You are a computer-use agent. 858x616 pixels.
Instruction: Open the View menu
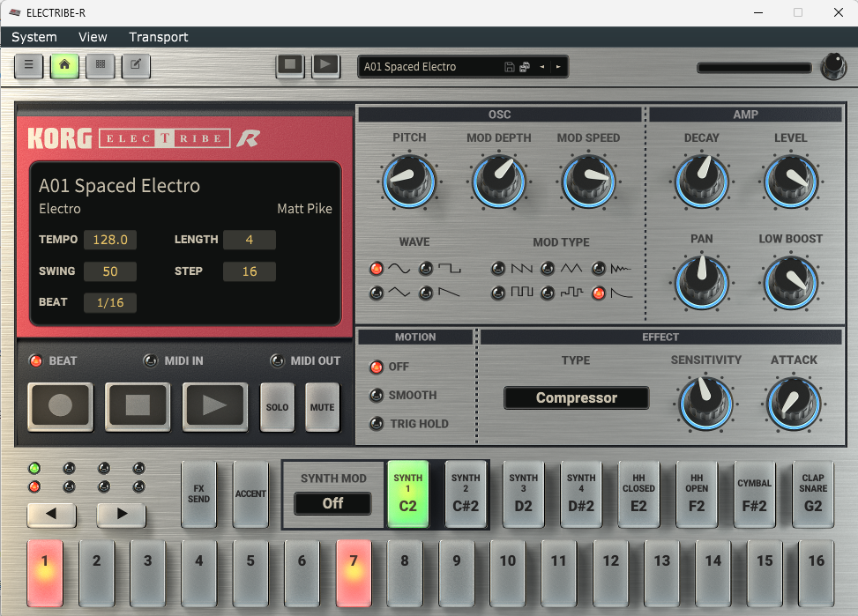click(93, 37)
